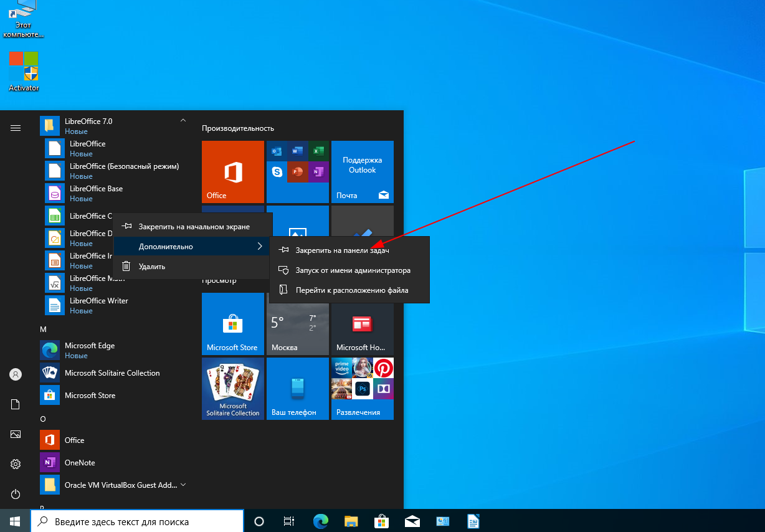Expand Oracle VM VirtualBox Guest Additions folder
The image size is (765, 532).
[115, 485]
